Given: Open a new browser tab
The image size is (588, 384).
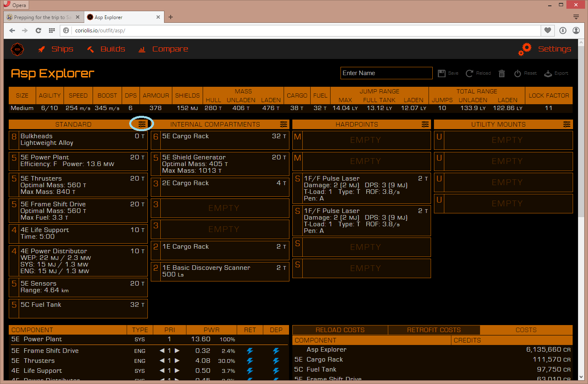Looking at the screenshot, I should (171, 17).
